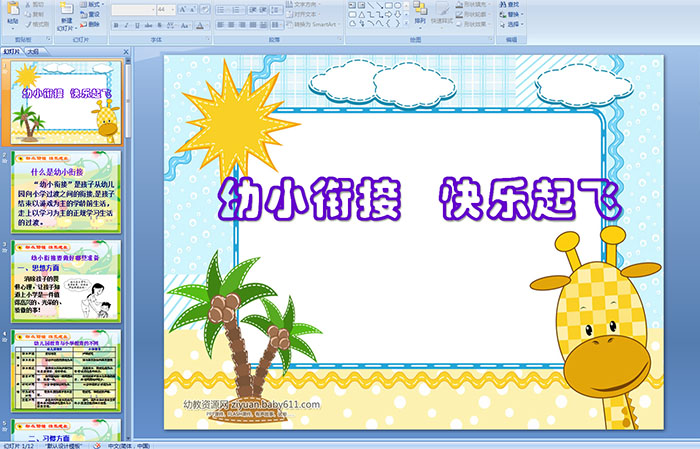
Task: Switch to the Outline (大纲) pane tab
Action: pyautogui.click(x=34, y=52)
